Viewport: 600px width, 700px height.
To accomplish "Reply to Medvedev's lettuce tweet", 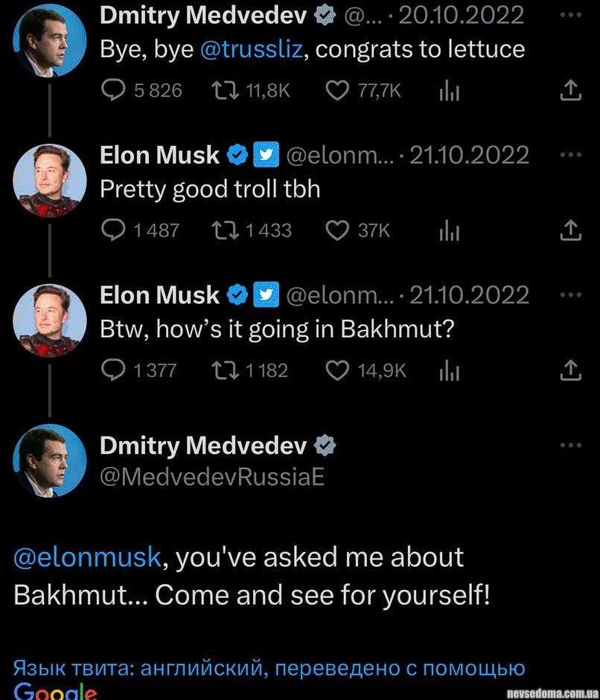I will click(112, 91).
